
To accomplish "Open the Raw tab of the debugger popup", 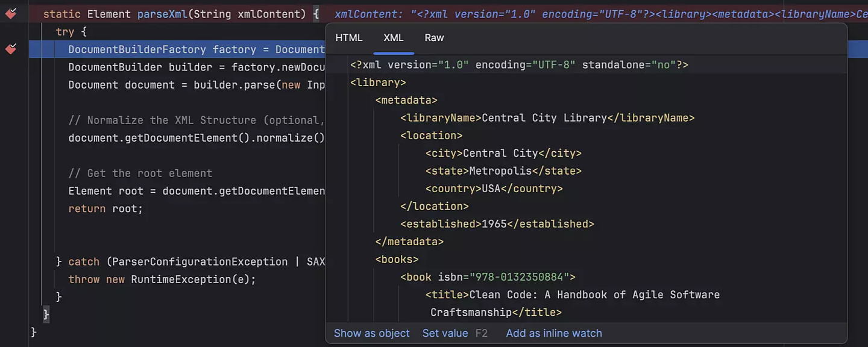I will 434,37.
